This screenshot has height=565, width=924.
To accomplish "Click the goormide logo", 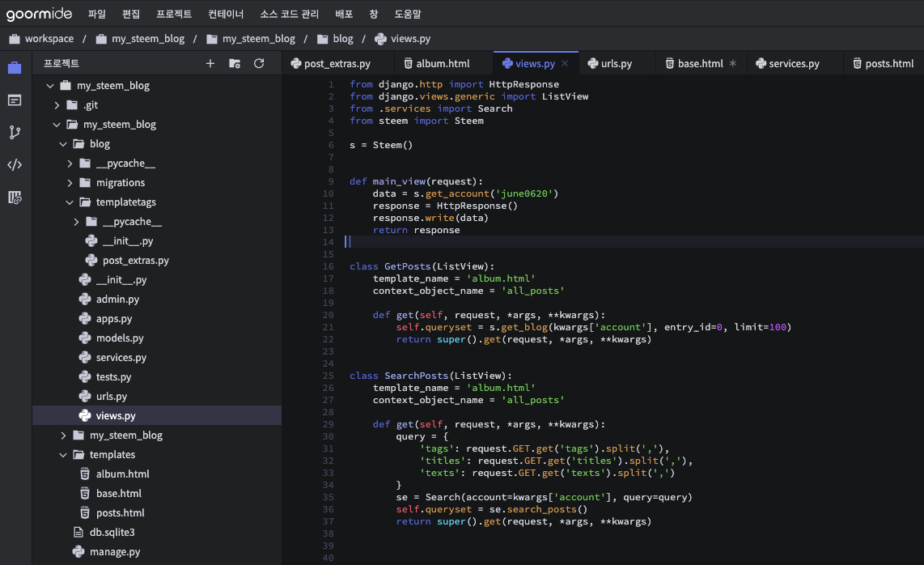I will (x=39, y=14).
